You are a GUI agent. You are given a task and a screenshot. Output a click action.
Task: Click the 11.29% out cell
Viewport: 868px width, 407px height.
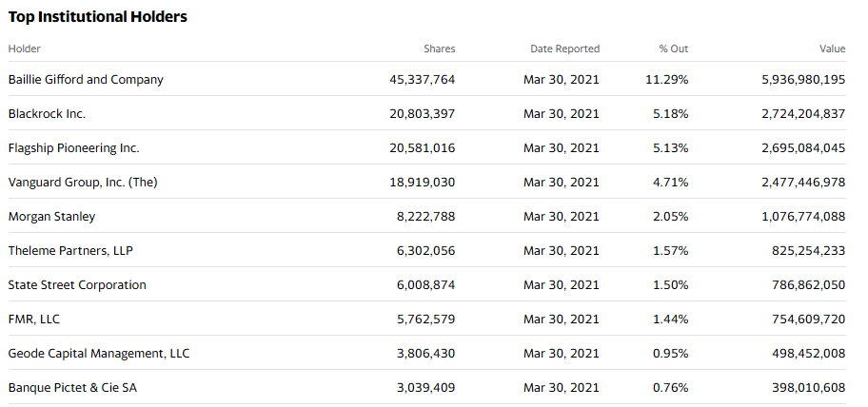tap(666, 80)
